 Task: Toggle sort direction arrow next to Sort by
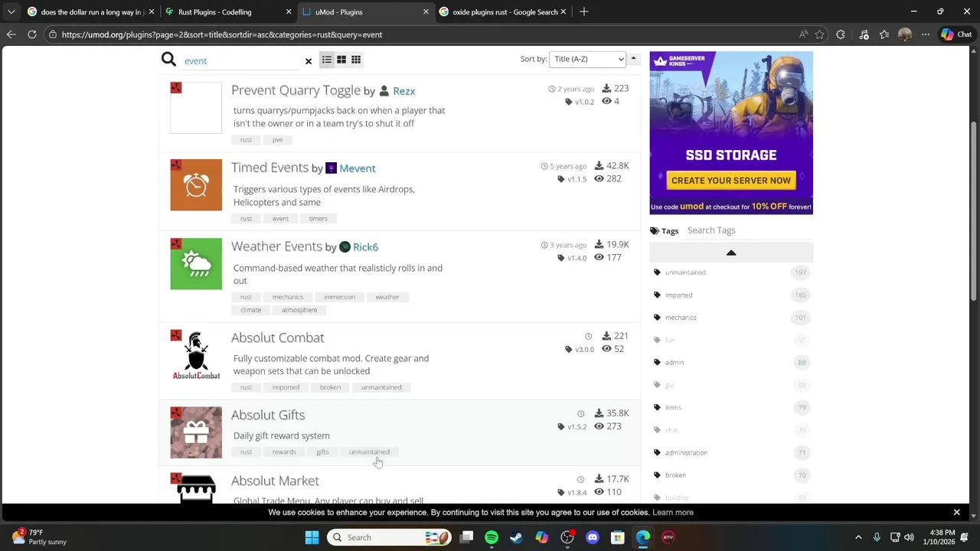[633, 58]
